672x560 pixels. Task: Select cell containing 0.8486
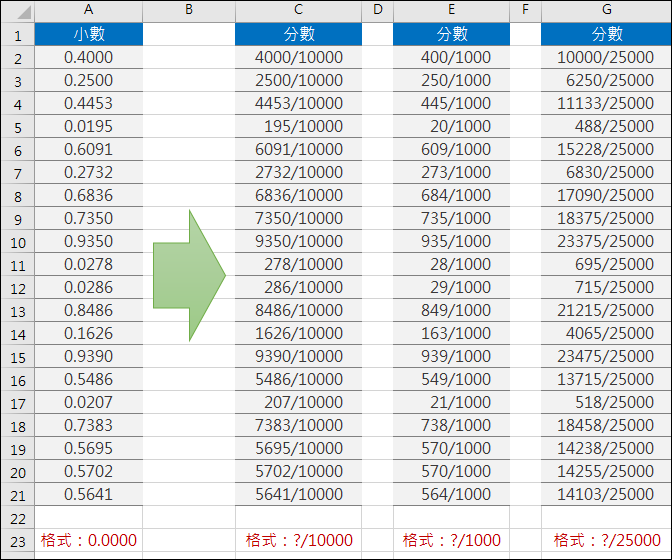point(89,310)
